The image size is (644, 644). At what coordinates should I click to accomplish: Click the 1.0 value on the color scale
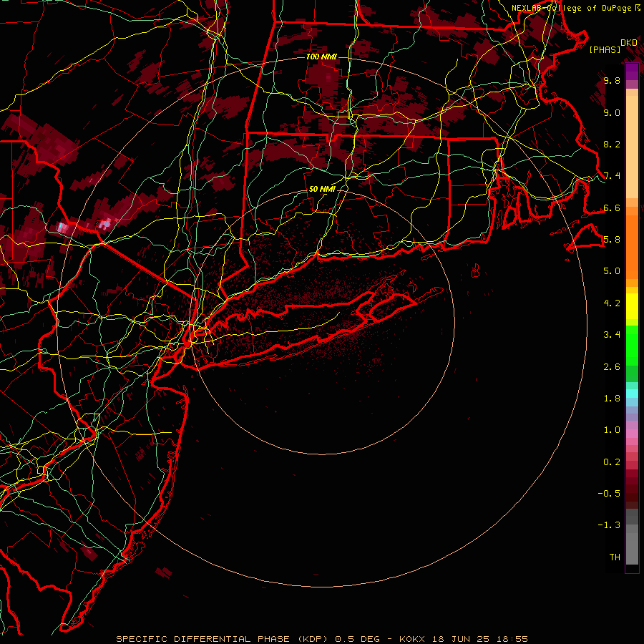612,430
